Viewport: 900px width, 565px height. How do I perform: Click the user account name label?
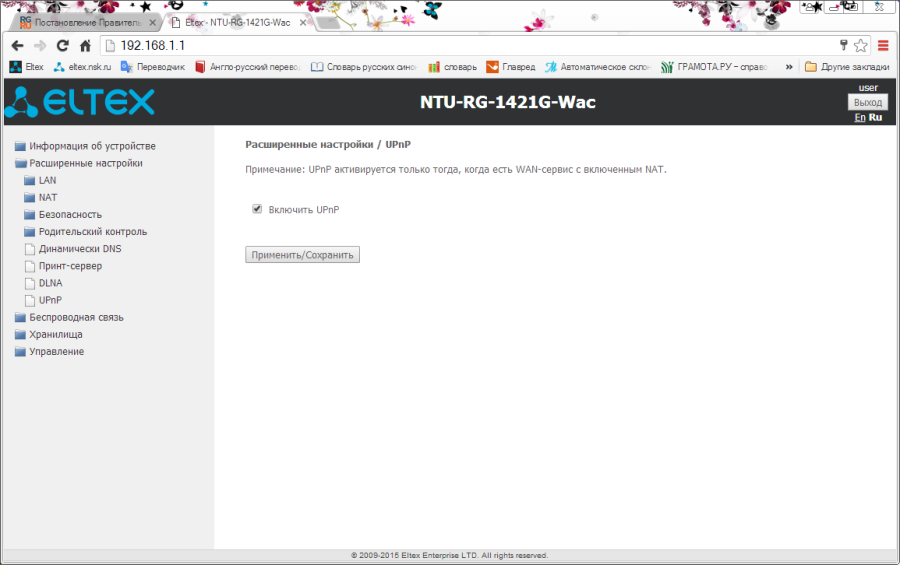(868, 88)
